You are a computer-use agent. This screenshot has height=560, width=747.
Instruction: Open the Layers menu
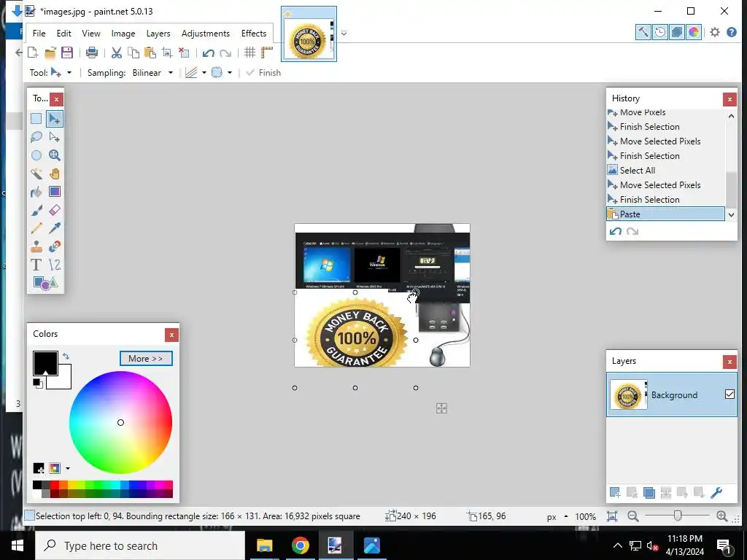[x=158, y=34]
